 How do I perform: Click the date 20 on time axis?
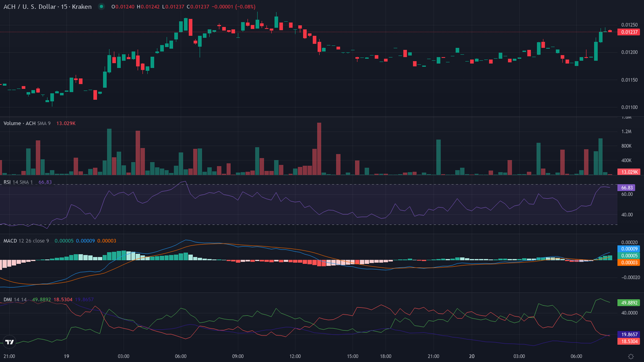pyautogui.click(x=472, y=356)
